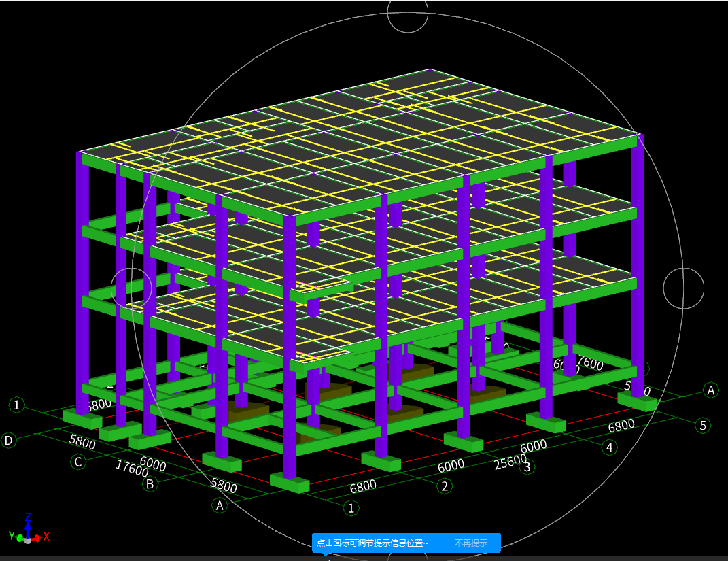728x561 pixels.
Task: Pick grid axis bubble 4
Action: tap(610, 447)
